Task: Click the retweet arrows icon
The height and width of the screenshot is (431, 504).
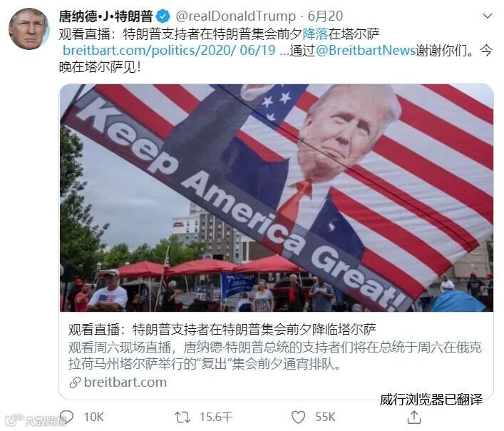Action: 182,417
